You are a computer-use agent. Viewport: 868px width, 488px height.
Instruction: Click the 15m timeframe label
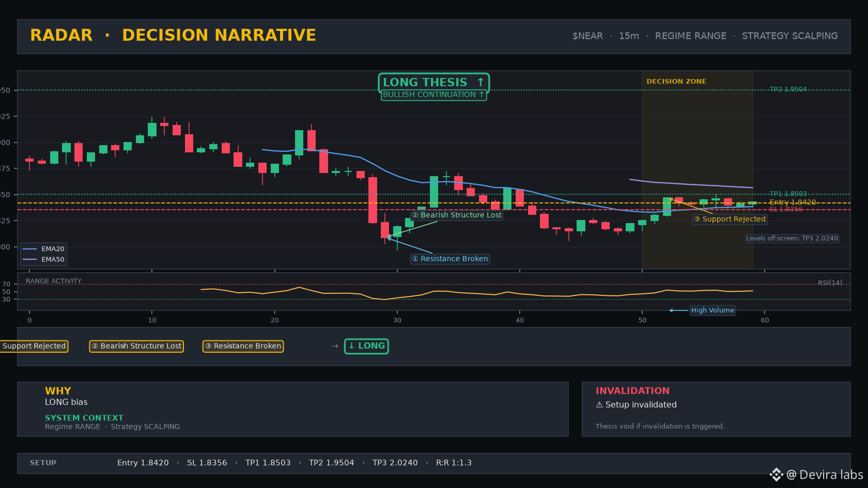(629, 36)
